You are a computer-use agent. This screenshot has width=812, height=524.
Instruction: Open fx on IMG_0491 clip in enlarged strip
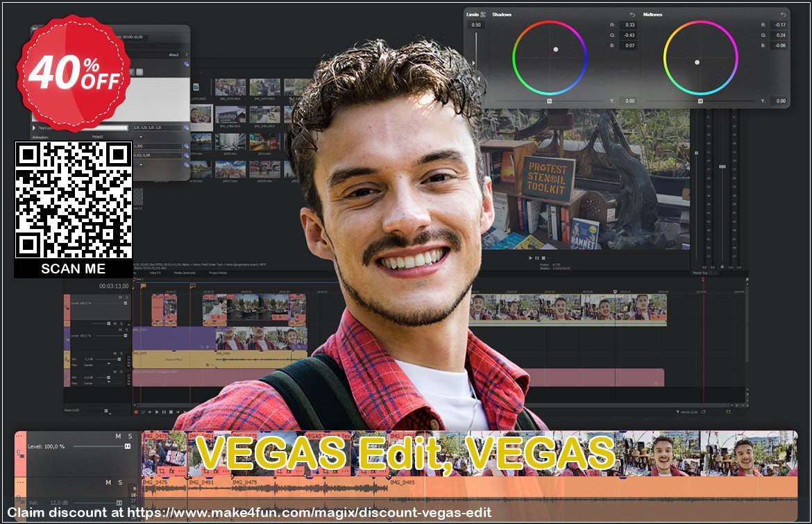point(217,471)
